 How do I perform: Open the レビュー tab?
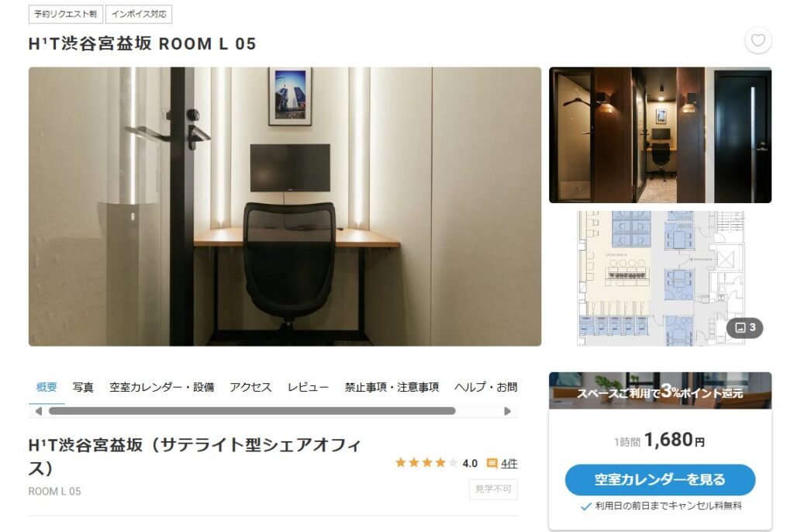tap(308, 387)
